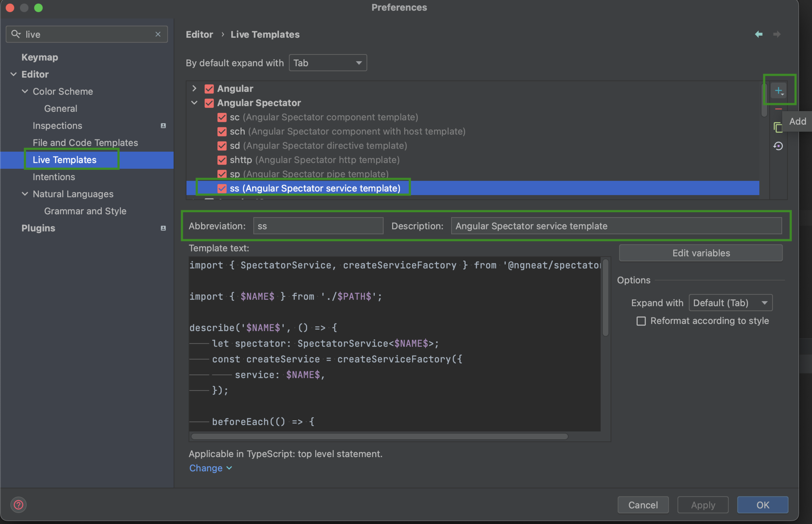Open the default expand with Tab dropdown
The height and width of the screenshot is (524, 812).
[x=327, y=63]
